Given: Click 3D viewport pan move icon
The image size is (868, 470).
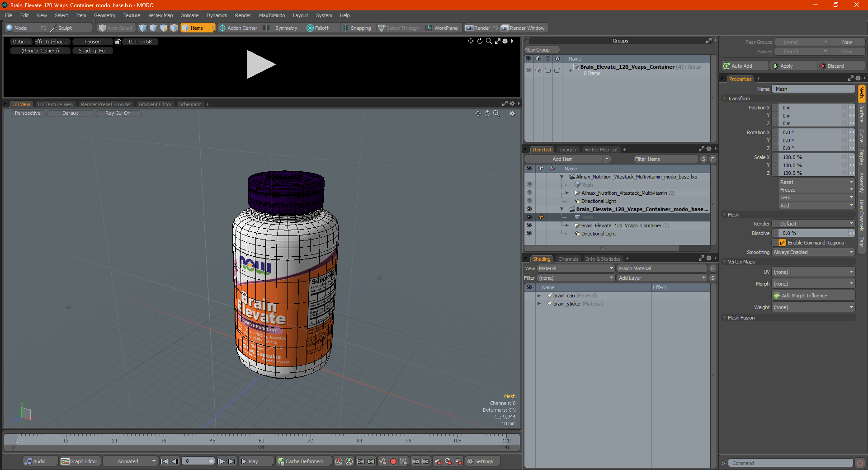Looking at the screenshot, I should [x=478, y=113].
